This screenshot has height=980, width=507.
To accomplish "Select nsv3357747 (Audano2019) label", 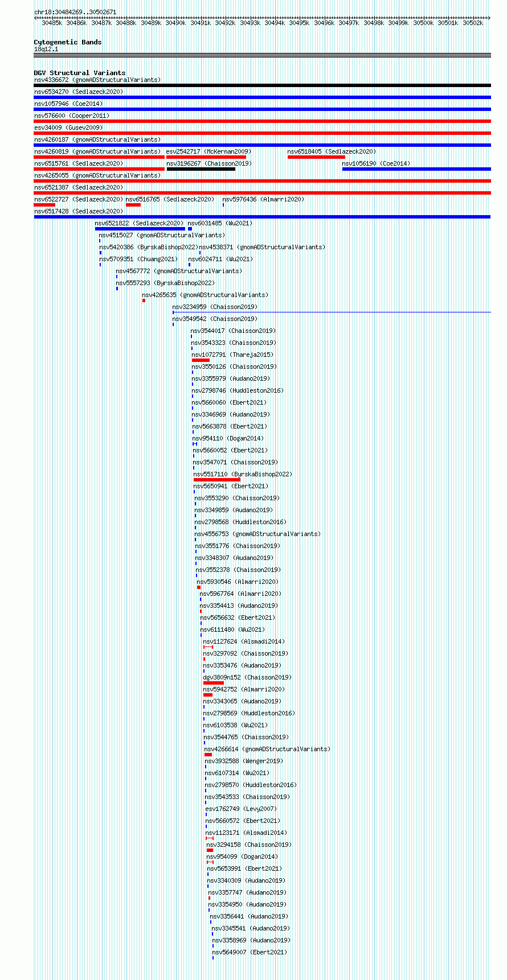I will [x=248, y=892].
